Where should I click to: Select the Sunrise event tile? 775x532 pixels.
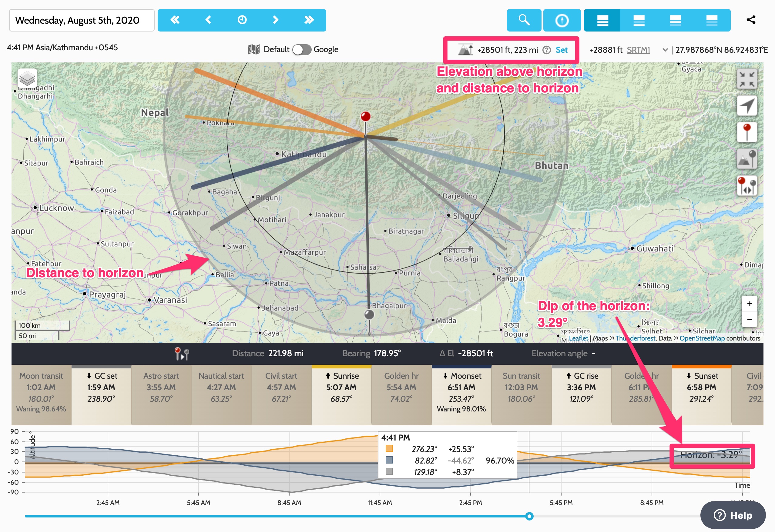tap(341, 395)
